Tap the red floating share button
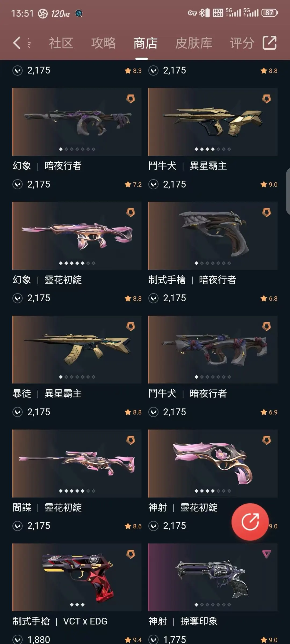 (x=250, y=522)
